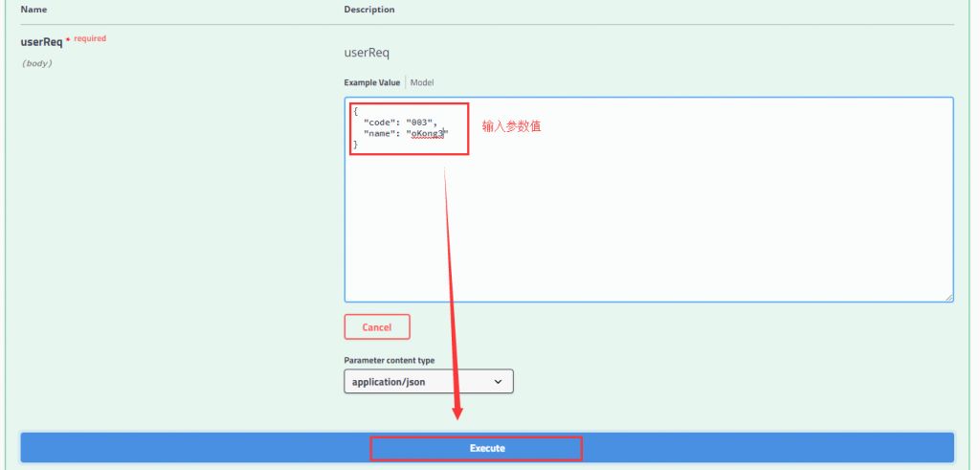Click the textarea resize handle corner
Viewport: 980px width, 470px height.
pyautogui.click(x=949, y=298)
